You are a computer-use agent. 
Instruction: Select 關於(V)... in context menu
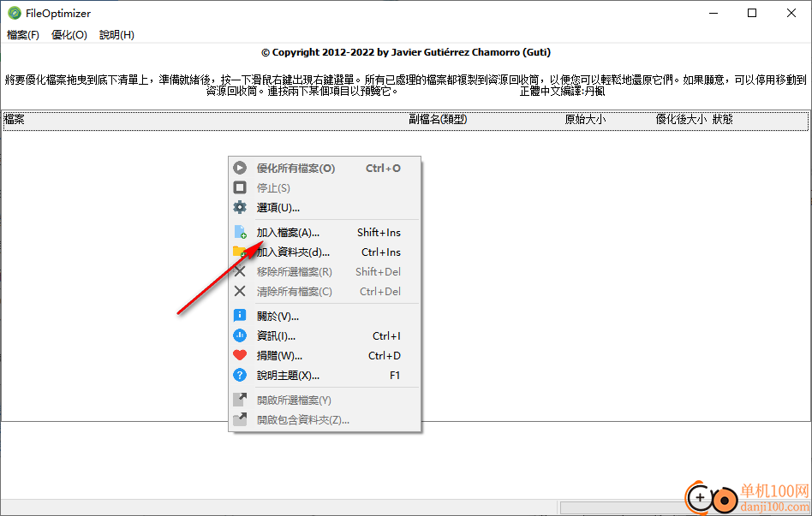coord(325,317)
